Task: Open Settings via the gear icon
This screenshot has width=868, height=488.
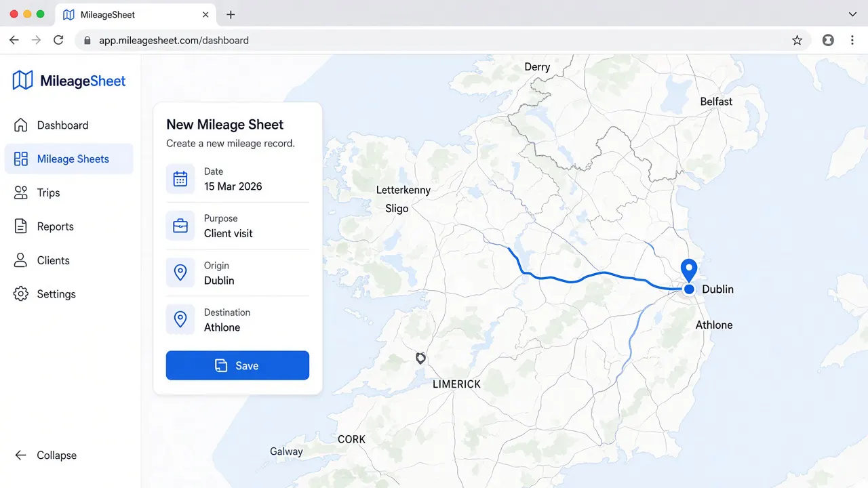Action: point(21,294)
